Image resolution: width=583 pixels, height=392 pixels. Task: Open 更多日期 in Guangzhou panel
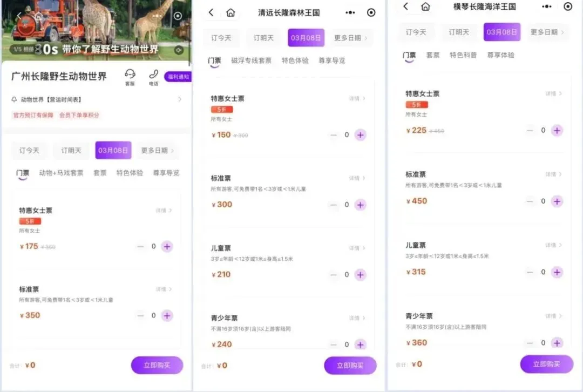(157, 150)
